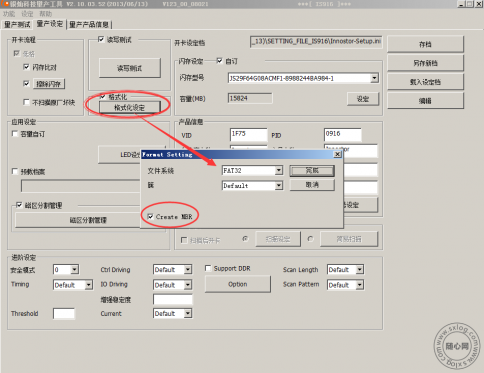This screenshot has width=484, height=373.
Task: Expand the 安全模式 dropdown
Action: [x=75, y=269]
